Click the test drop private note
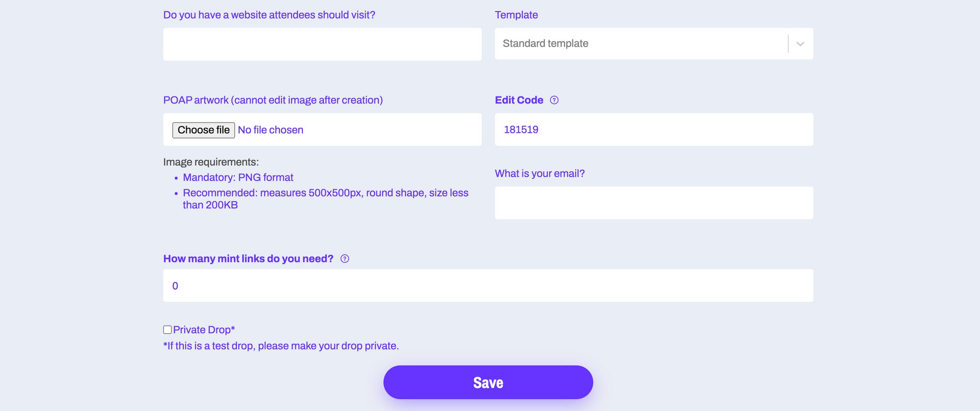The height and width of the screenshot is (411, 980). 281,345
